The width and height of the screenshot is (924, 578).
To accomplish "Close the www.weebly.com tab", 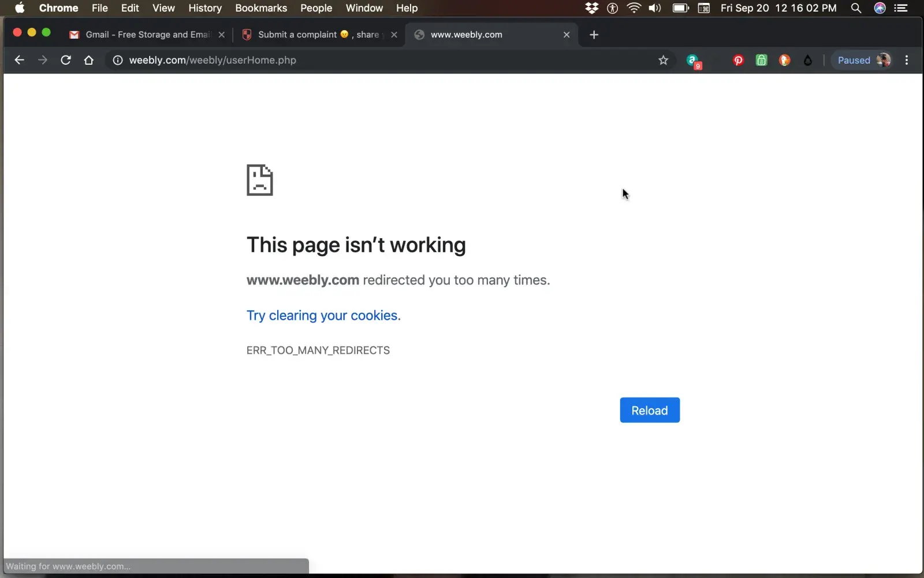I will (567, 35).
